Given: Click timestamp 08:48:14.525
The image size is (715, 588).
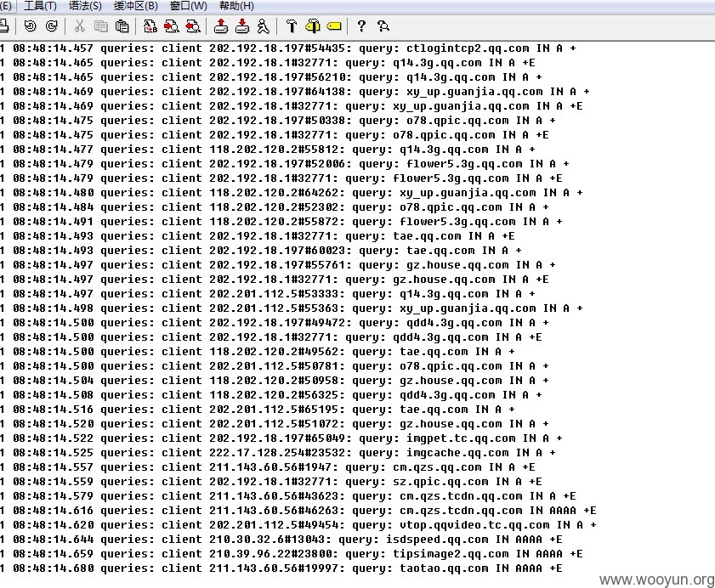Looking at the screenshot, I should pos(53,453).
